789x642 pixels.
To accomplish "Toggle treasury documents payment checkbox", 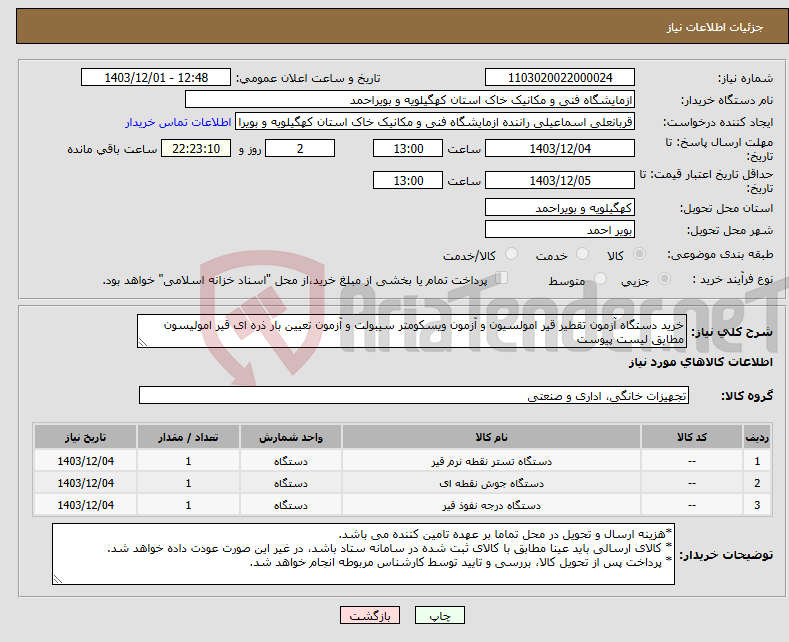I will click(502, 278).
